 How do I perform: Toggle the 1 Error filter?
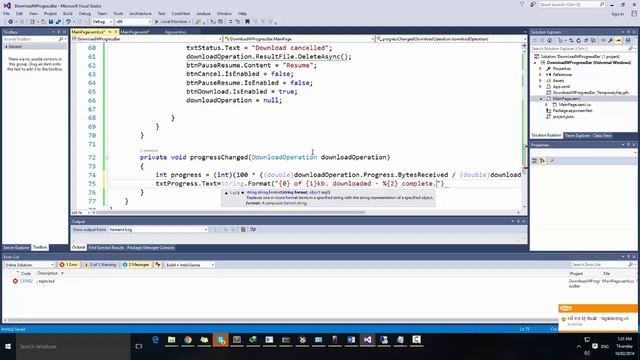click(x=69, y=265)
